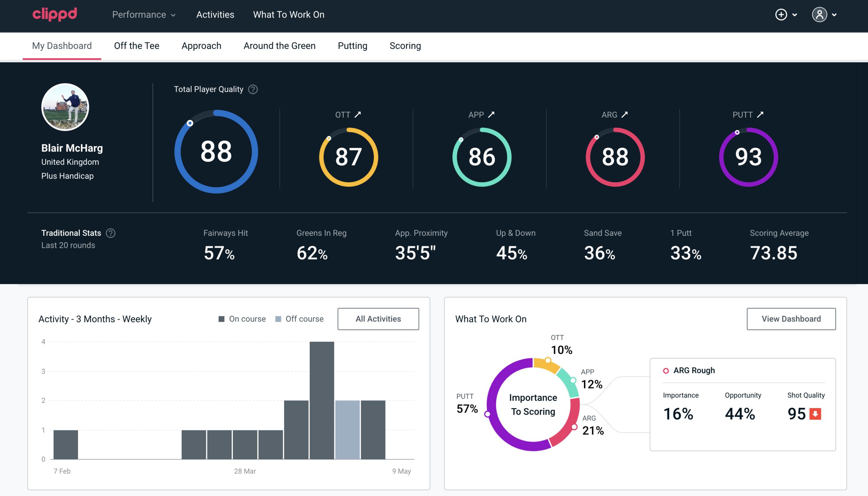Click the Total Player Quality help icon
The width and height of the screenshot is (868, 496).
[253, 89]
